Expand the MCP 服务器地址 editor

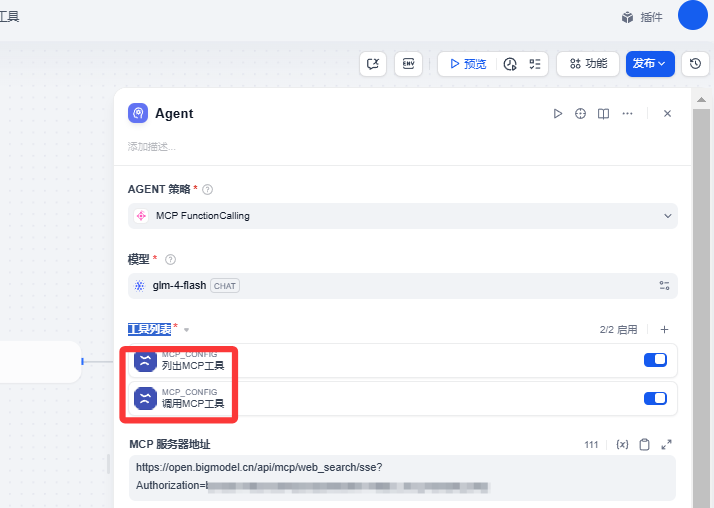(x=666, y=444)
